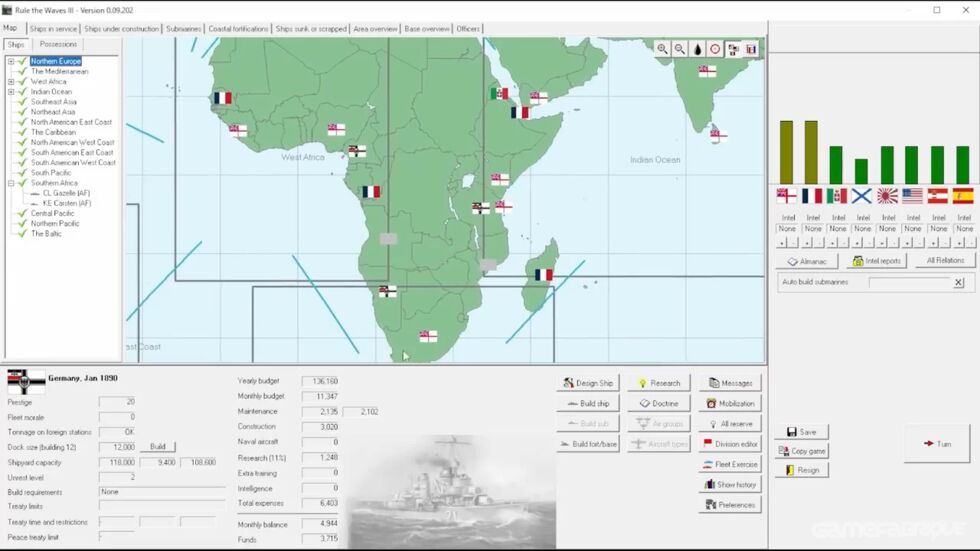Click the Turn button to advance
Image resolution: width=980 pixels, height=551 pixels.
point(937,444)
